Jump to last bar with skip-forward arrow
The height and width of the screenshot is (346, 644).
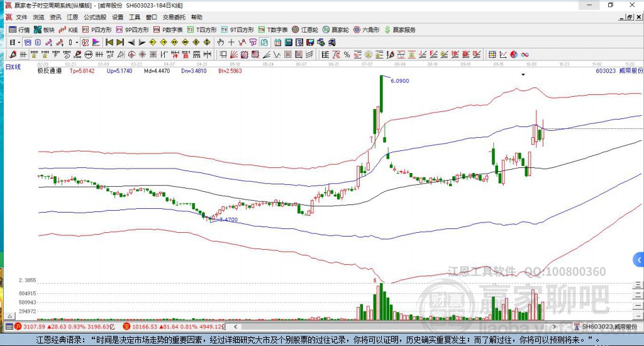pyautogui.click(x=120, y=42)
